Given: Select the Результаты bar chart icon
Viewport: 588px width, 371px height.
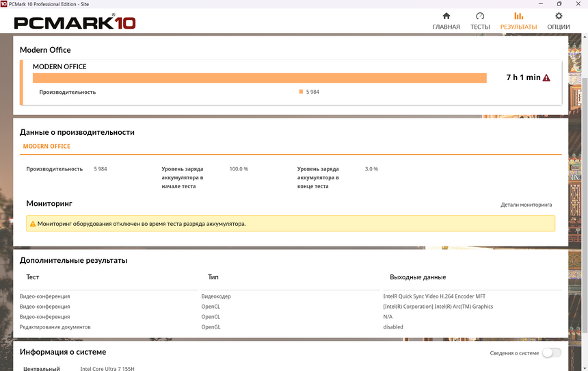Looking at the screenshot, I should point(518,16).
